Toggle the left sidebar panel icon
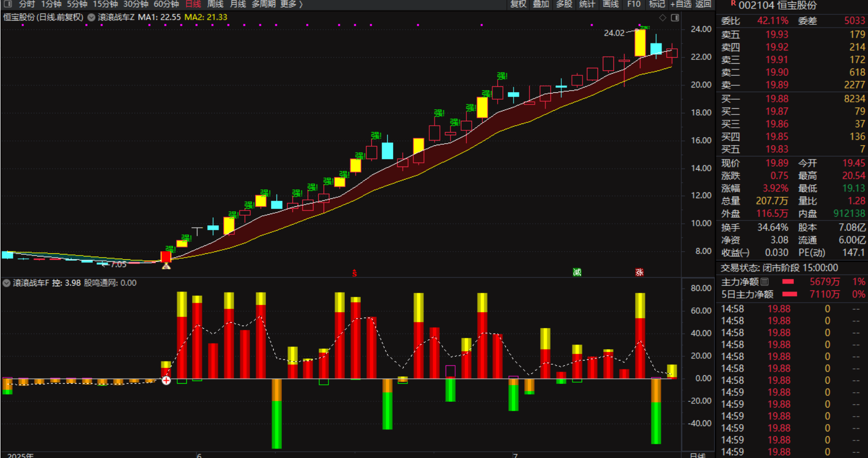Screen dimensions: 868x458 [x=7, y=4]
